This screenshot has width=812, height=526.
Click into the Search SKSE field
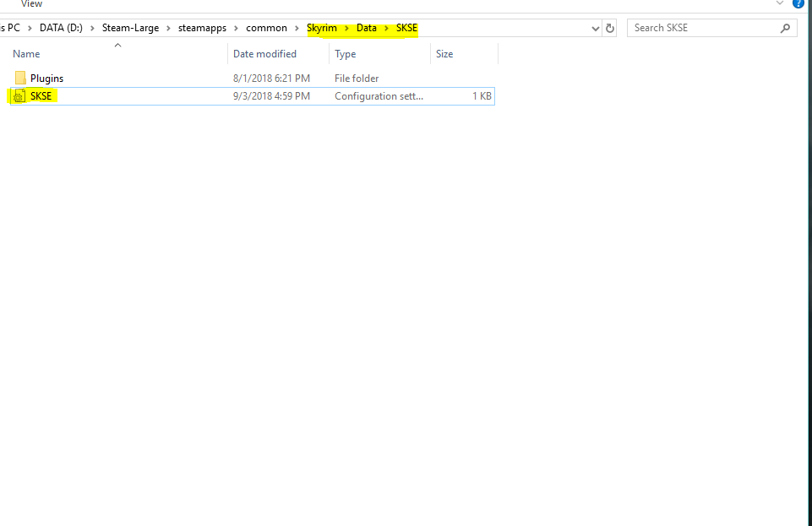(701, 28)
